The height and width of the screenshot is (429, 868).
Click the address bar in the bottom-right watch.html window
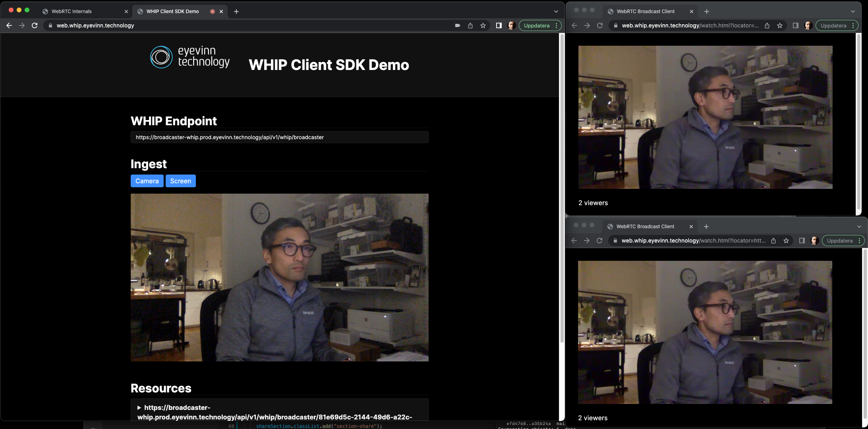(693, 241)
